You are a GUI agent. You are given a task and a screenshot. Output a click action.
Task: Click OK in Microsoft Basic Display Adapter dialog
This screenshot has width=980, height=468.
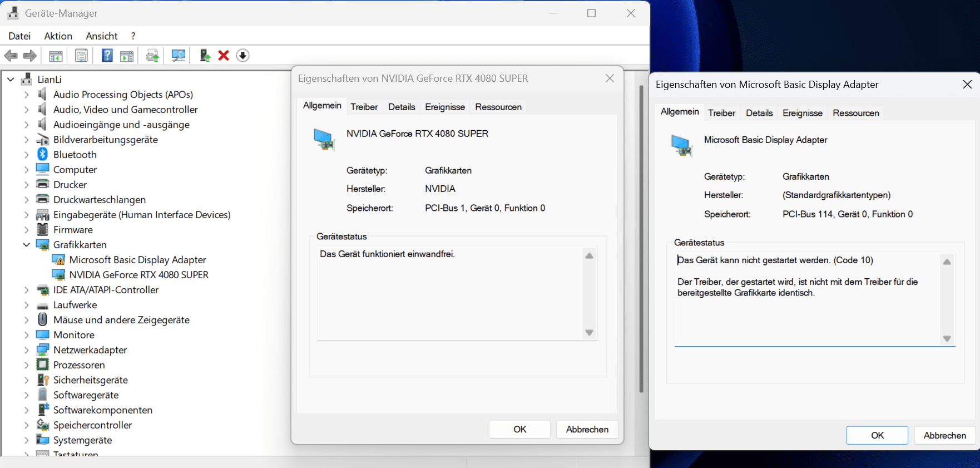tap(877, 435)
